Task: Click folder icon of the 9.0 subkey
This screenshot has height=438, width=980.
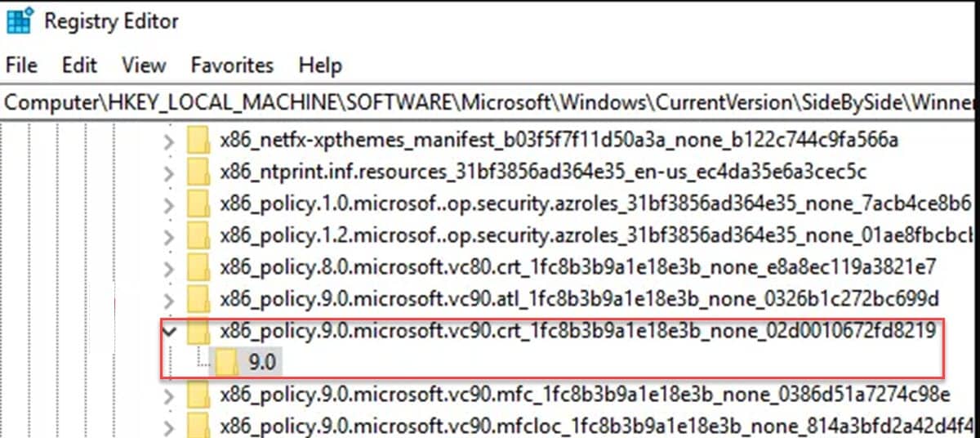Action: click(x=228, y=363)
